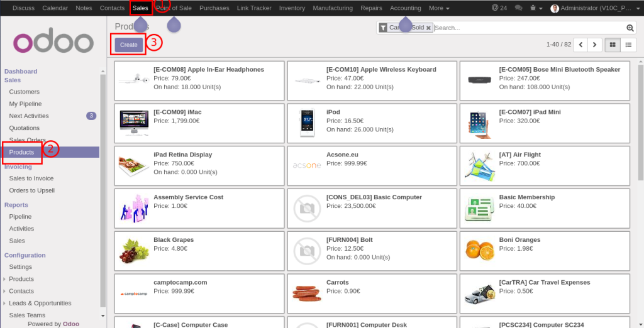Open the Administrator user menu
This screenshot has width=644, height=328.
point(594,8)
